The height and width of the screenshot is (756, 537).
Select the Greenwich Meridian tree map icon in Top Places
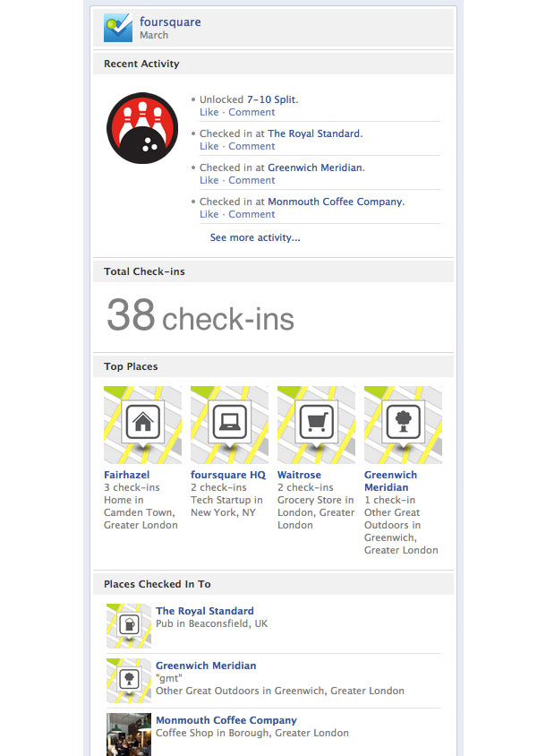pos(403,425)
